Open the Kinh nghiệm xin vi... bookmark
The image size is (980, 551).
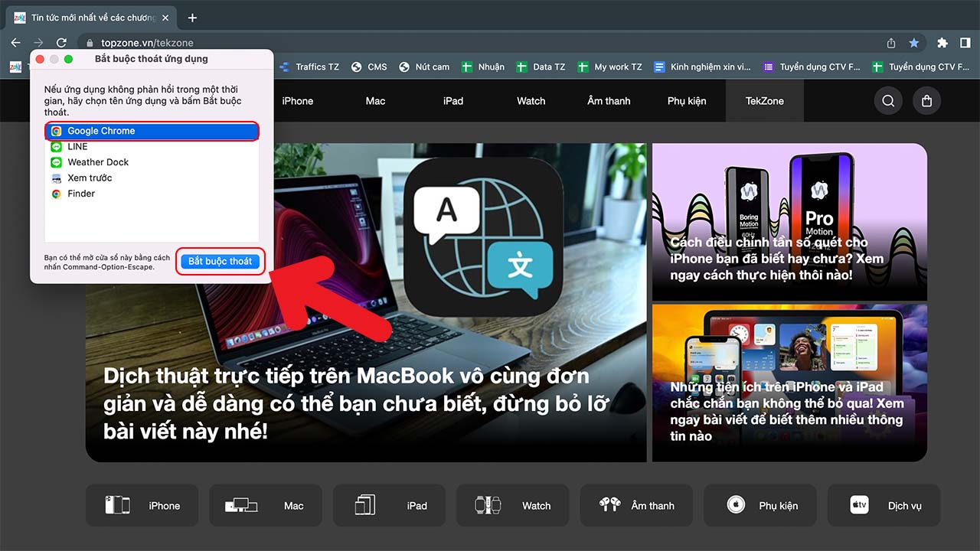coord(702,67)
